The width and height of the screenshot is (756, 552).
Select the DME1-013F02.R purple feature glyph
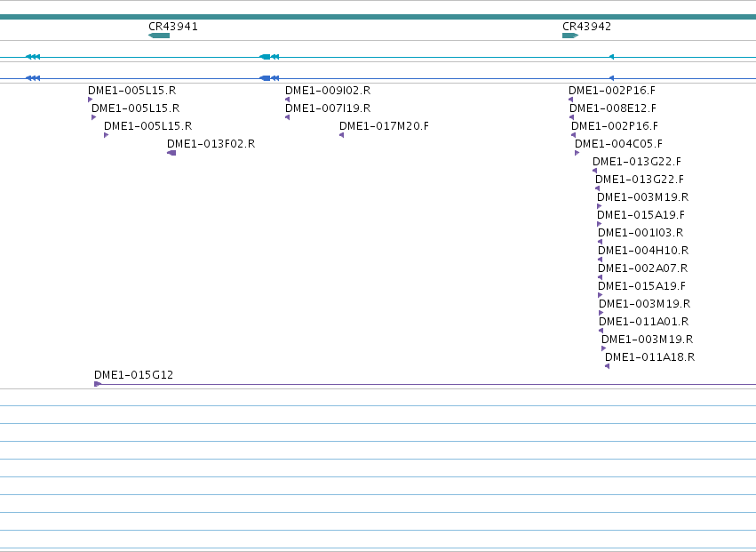coord(171,153)
